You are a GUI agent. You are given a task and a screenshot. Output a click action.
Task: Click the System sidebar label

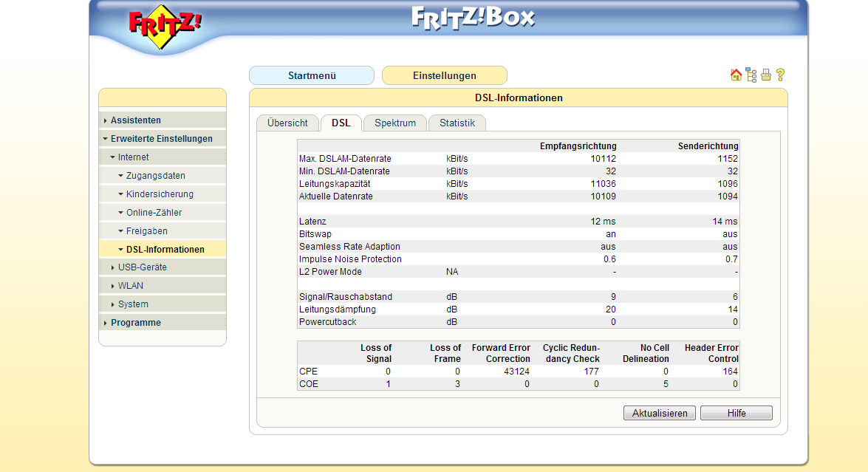click(133, 304)
